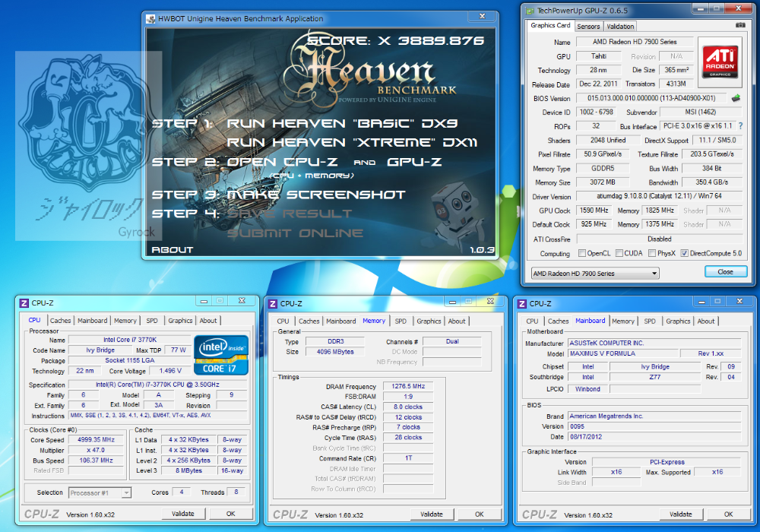This screenshot has height=532, width=760.
Task: Click the Subvendor MSI (1462) field
Action: click(x=701, y=112)
